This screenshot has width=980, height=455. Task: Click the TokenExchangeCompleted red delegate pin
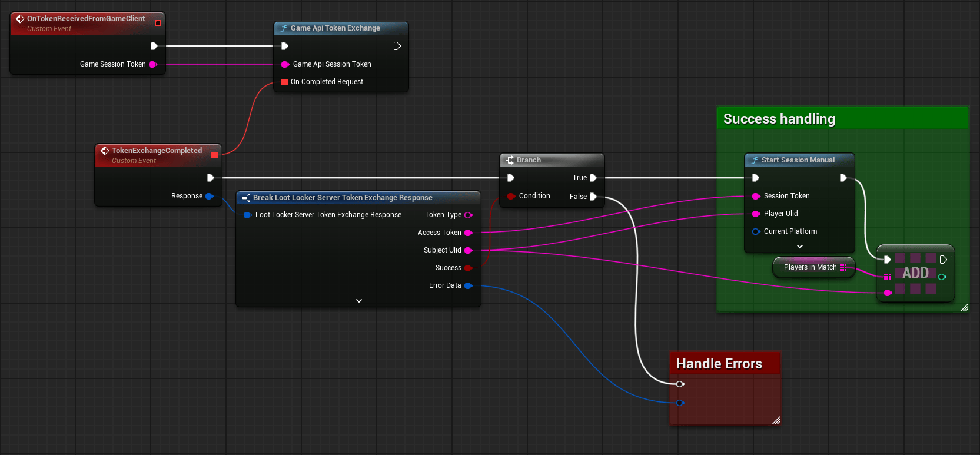pyautogui.click(x=214, y=155)
